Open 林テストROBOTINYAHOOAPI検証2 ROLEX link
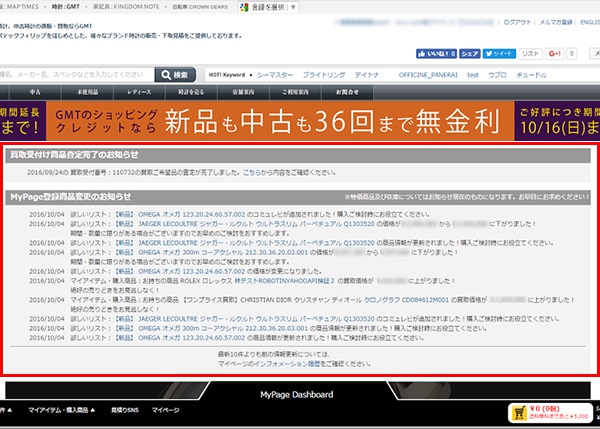 tap(284, 281)
